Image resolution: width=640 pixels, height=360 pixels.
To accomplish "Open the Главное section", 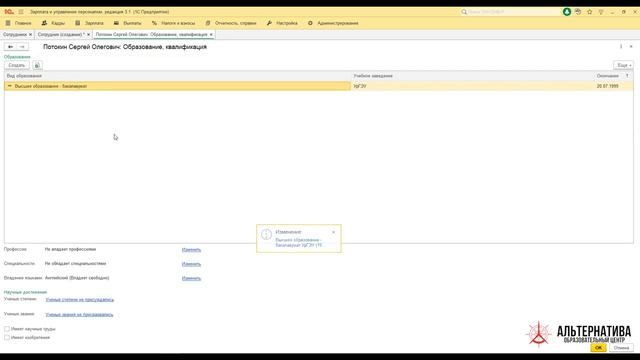I will pos(18,23).
